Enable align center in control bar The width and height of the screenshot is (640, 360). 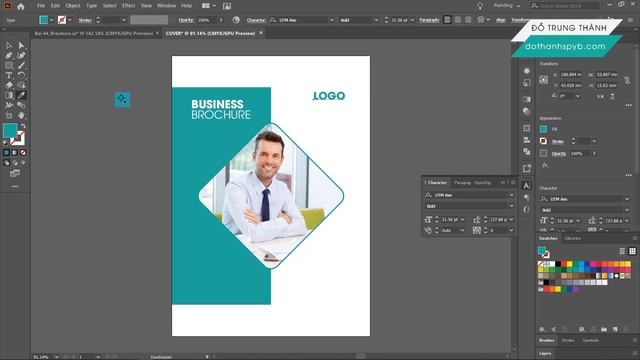coord(458,20)
